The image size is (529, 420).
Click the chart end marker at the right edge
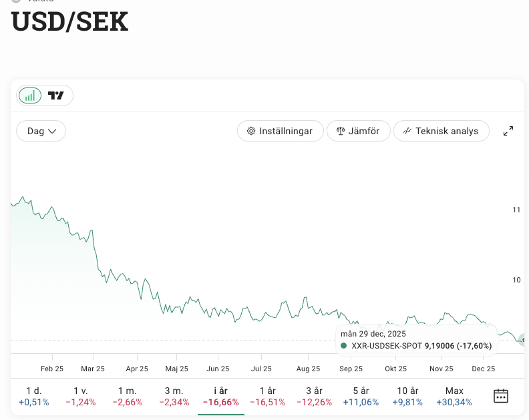tap(524, 340)
